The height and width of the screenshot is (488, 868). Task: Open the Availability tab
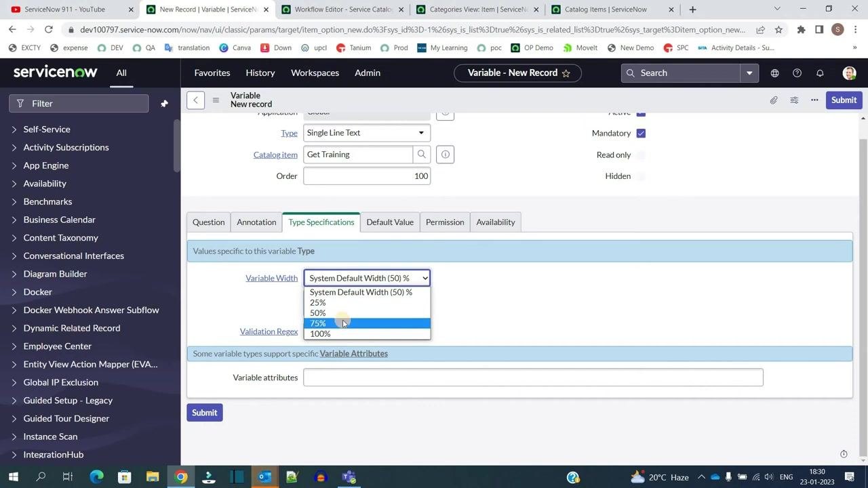pos(496,222)
